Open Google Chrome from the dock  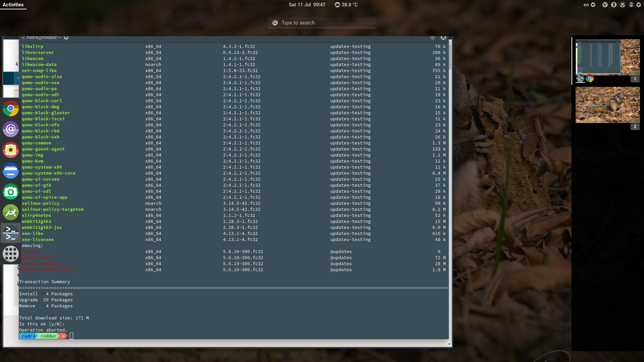pyautogui.click(x=11, y=108)
